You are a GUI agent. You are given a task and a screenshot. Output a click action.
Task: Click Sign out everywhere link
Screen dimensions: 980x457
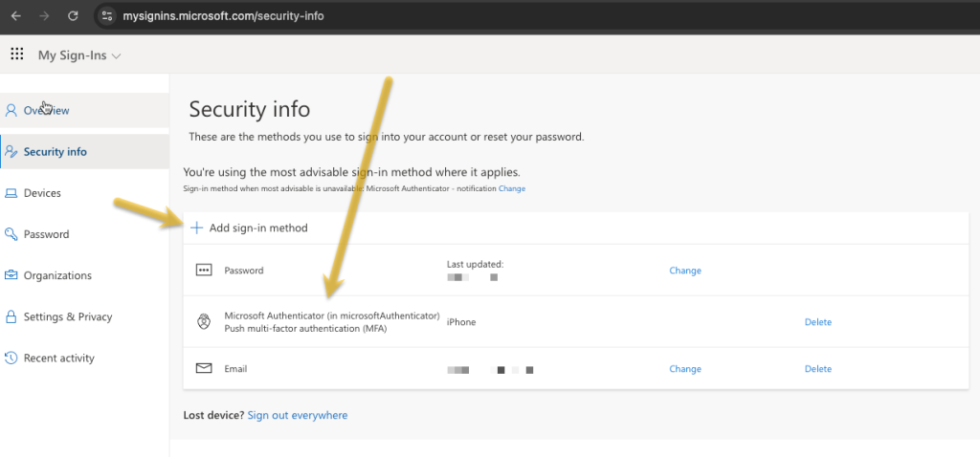pos(297,416)
